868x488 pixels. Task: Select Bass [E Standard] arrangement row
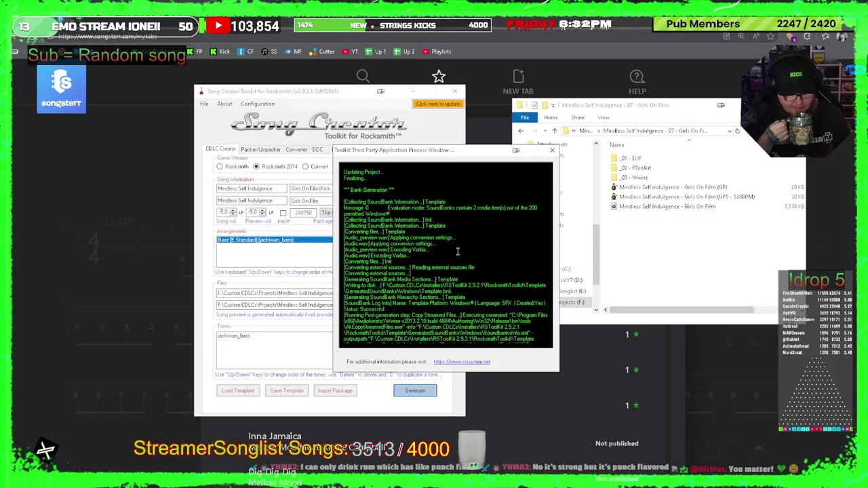tap(275, 240)
